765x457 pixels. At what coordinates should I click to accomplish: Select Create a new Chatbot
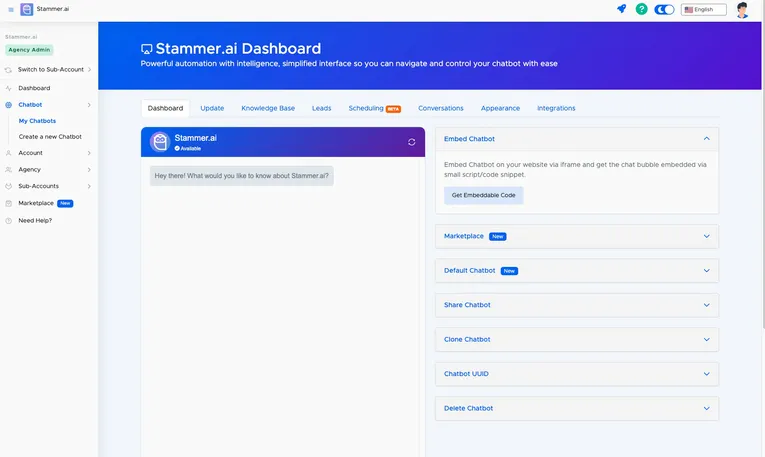50,137
